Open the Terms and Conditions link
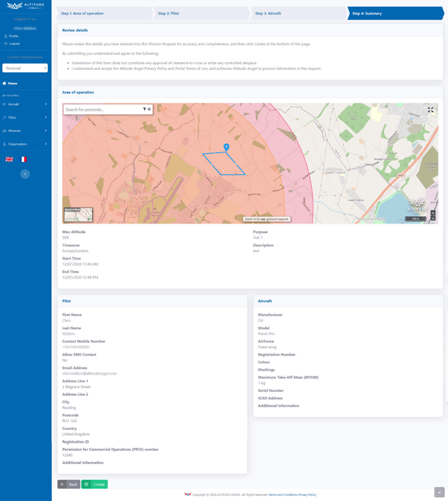 [283, 495]
